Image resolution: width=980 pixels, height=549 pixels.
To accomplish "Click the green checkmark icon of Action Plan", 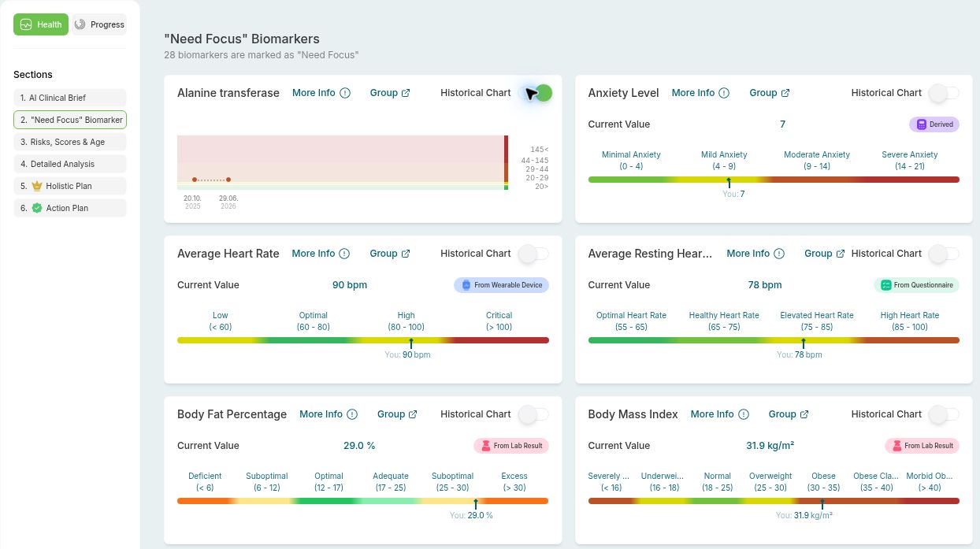I will 37,208.
